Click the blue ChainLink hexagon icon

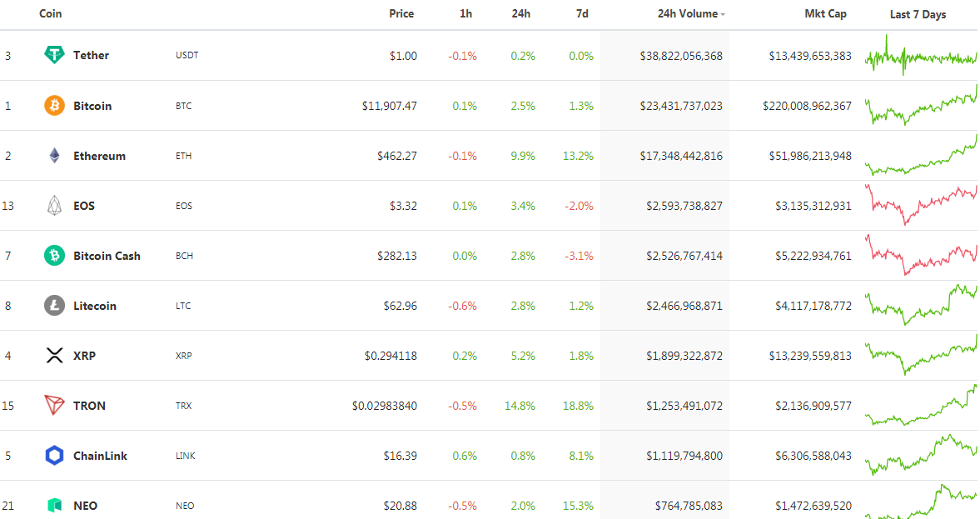click(x=54, y=456)
